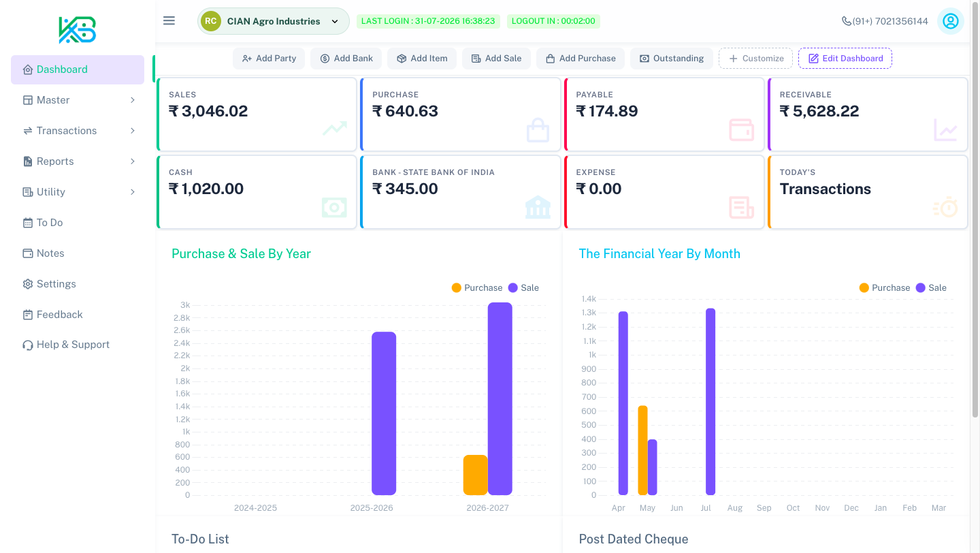
Task: Click the hamburger menu icon
Action: pyautogui.click(x=169, y=21)
